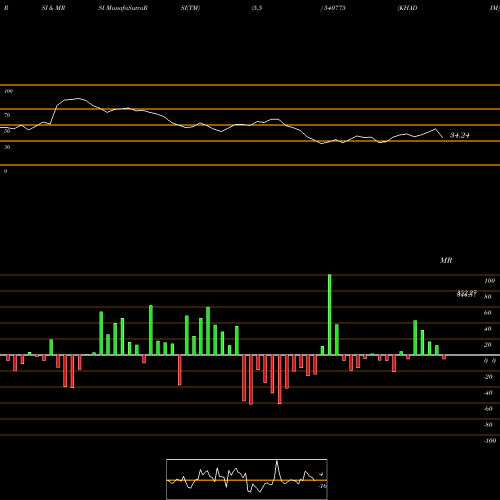Click the -16 value in mini chart
This screenshot has width=500, height=500.
(x=322, y=486)
